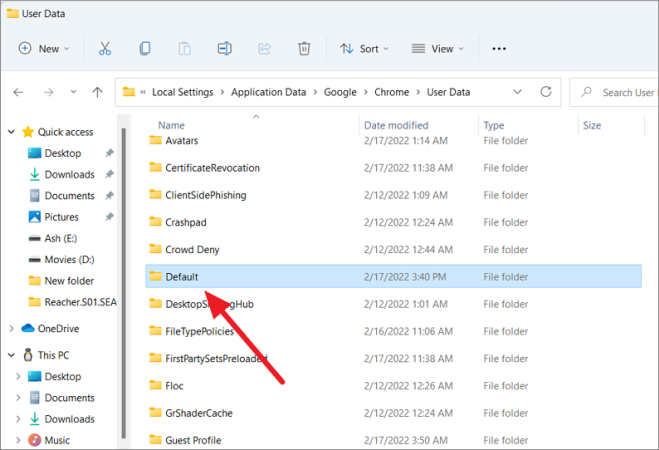Expand Desktop under This PC
The image size is (659, 450).
[x=18, y=376]
